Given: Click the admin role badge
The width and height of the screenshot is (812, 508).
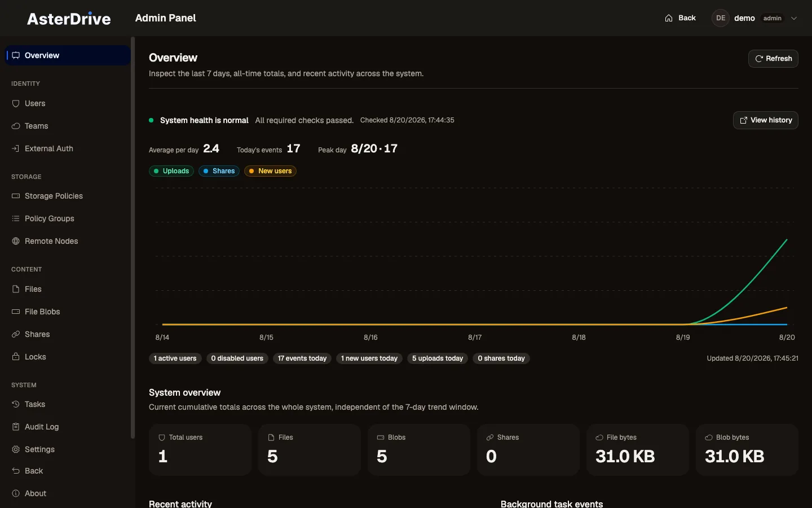Looking at the screenshot, I should coord(773,18).
